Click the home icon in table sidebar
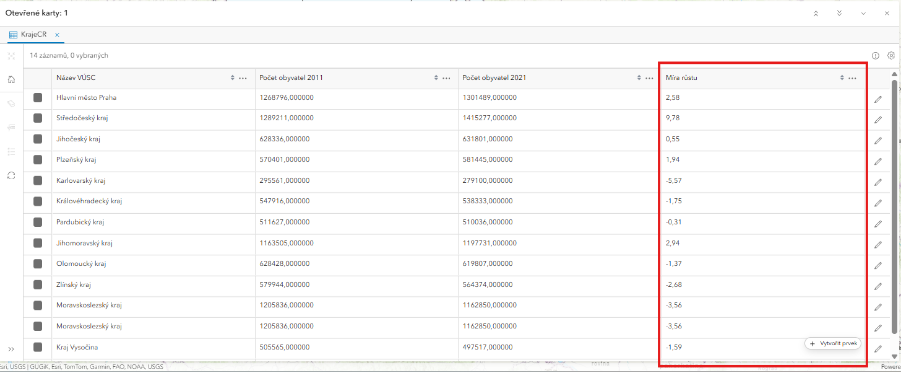The image size is (901, 372). [11, 79]
